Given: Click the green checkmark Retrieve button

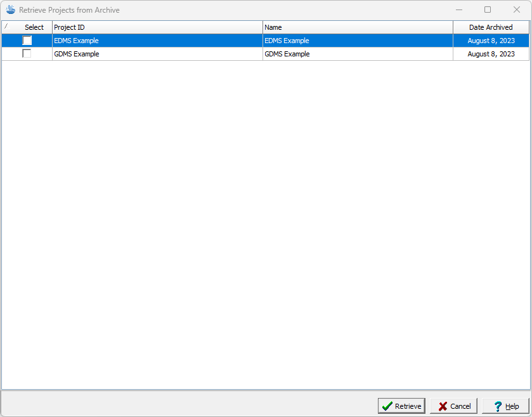Looking at the screenshot, I should 401,406.
